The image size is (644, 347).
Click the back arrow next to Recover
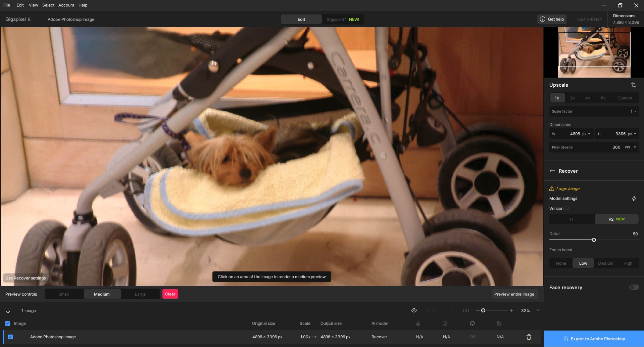pyautogui.click(x=552, y=171)
